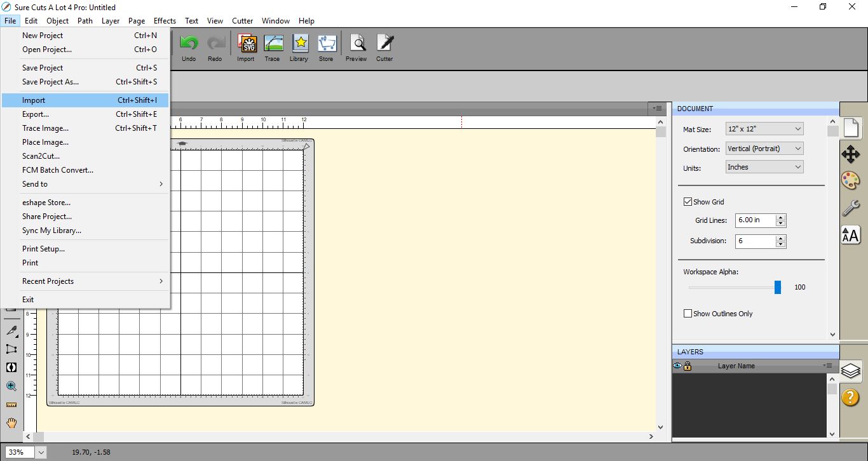The height and width of the screenshot is (461, 868).
Task: Select the Zoom magnifier tool
Action: [11, 385]
